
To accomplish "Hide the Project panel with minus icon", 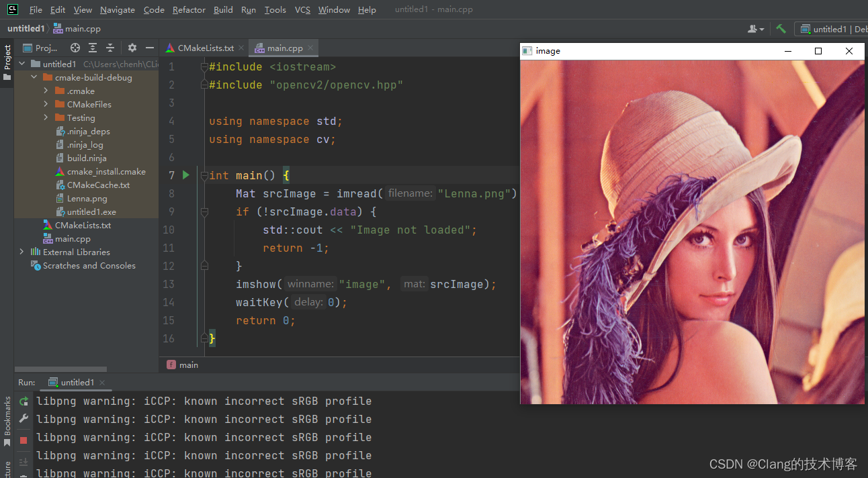I will coord(150,48).
